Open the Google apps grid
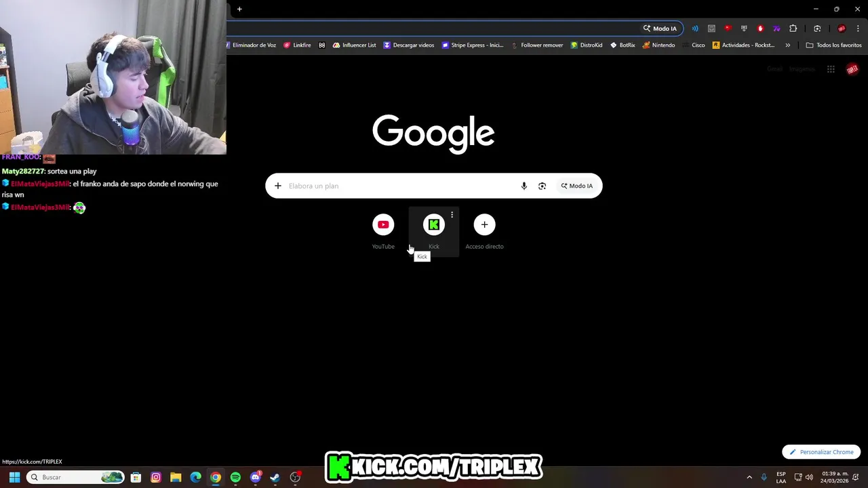 click(831, 69)
